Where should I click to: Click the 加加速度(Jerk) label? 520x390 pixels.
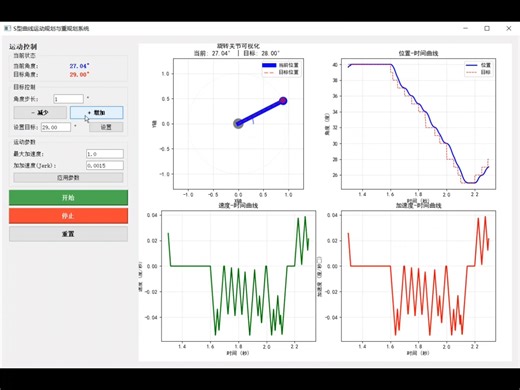coord(35,165)
